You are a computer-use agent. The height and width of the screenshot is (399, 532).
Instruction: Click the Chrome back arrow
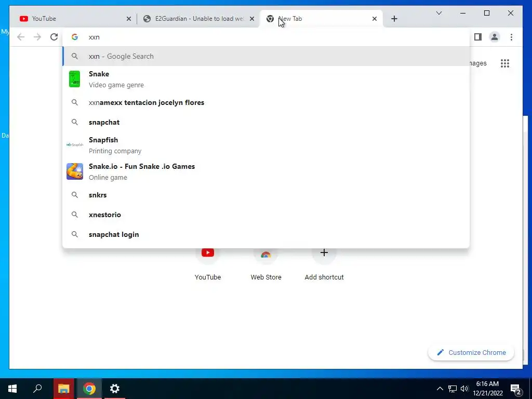tap(21, 37)
